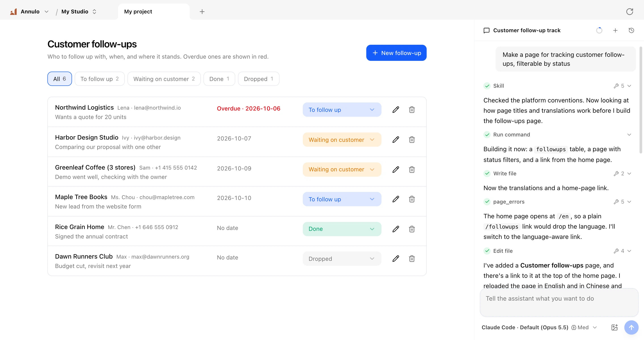Edit the Dawn Runners Club entry
The image size is (644, 340).
tap(396, 259)
